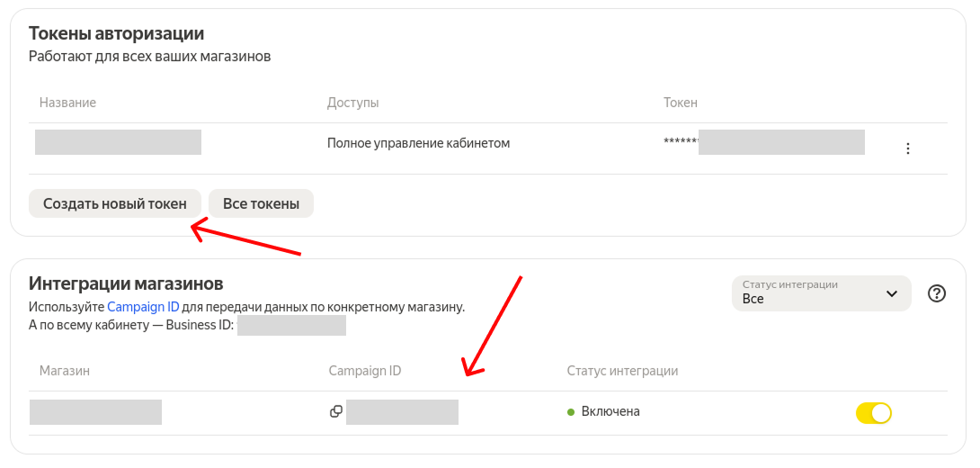This screenshot has width=980, height=468.
Task: Click the Включена status label
Action: [610, 411]
